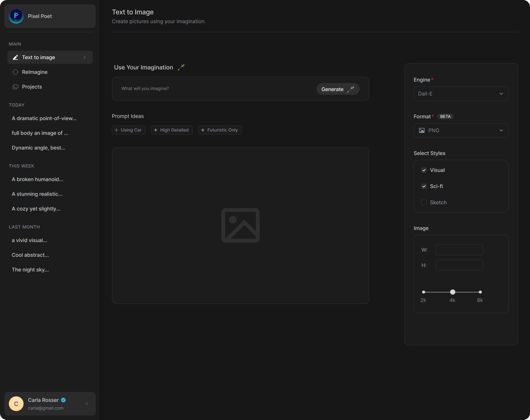
Task: Open the Pixel Poet workspace header
Action: tap(50, 16)
